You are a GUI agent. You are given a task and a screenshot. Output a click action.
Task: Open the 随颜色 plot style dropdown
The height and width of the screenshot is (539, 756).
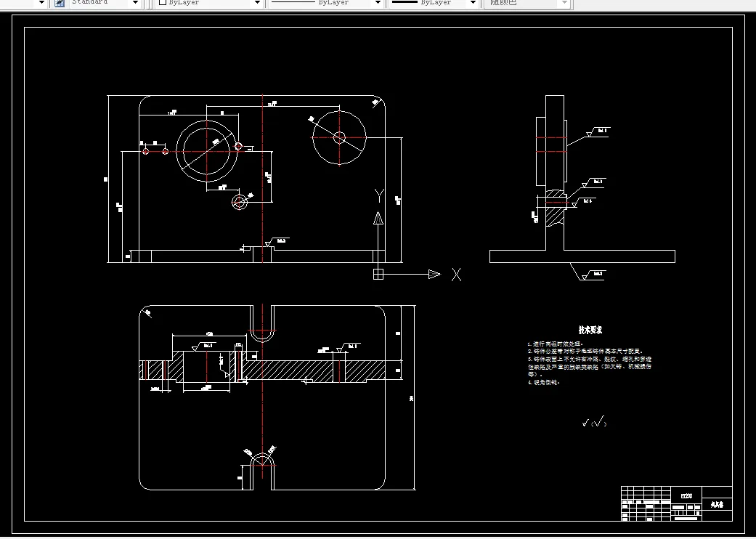tap(564, 3)
